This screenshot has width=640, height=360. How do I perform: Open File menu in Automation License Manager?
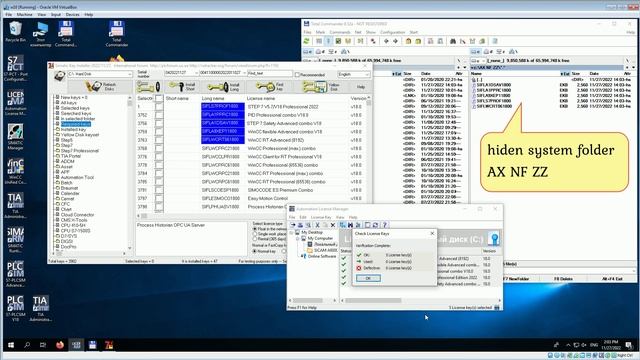tap(292, 217)
